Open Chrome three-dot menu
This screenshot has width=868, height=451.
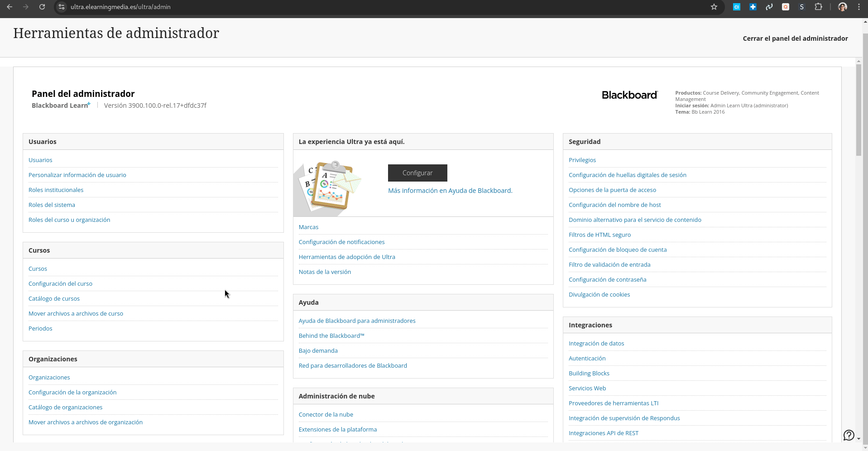[x=859, y=7]
